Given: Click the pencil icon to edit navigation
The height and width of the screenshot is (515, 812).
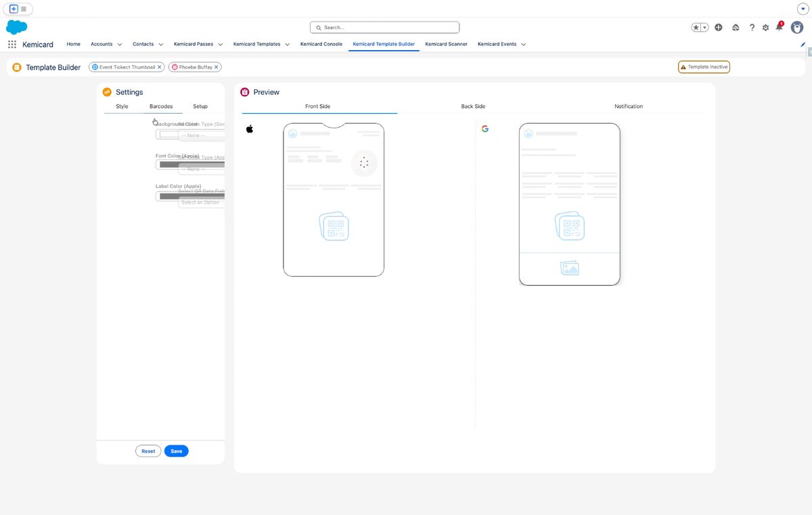Looking at the screenshot, I should (803, 44).
